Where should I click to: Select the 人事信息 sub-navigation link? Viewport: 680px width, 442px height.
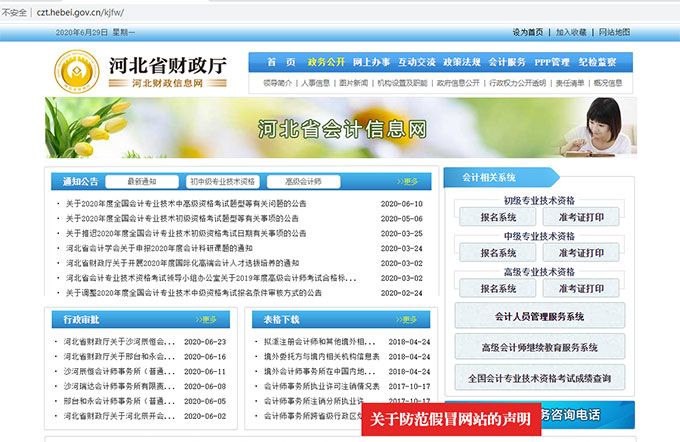(x=316, y=83)
